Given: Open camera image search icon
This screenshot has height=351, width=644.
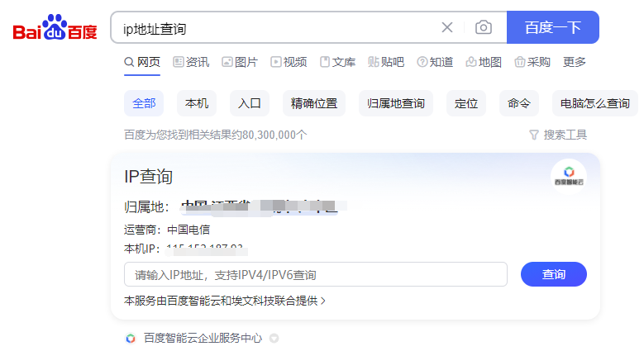Looking at the screenshot, I should [484, 27].
